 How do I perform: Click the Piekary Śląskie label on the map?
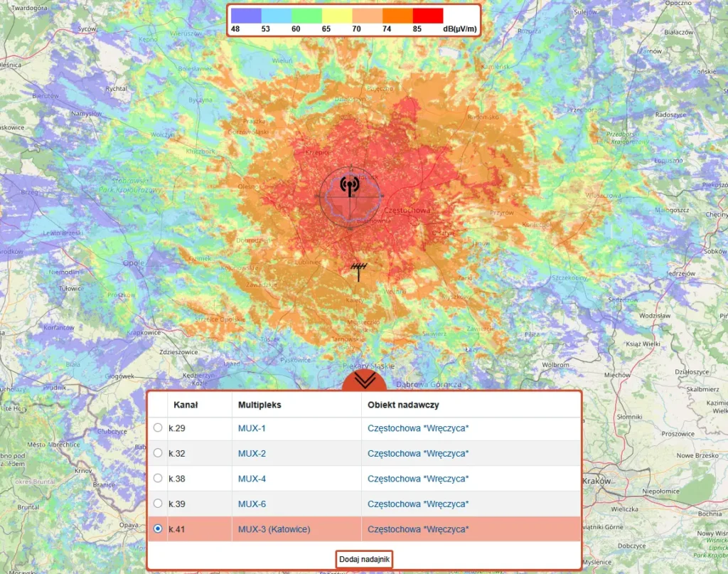pos(369,366)
